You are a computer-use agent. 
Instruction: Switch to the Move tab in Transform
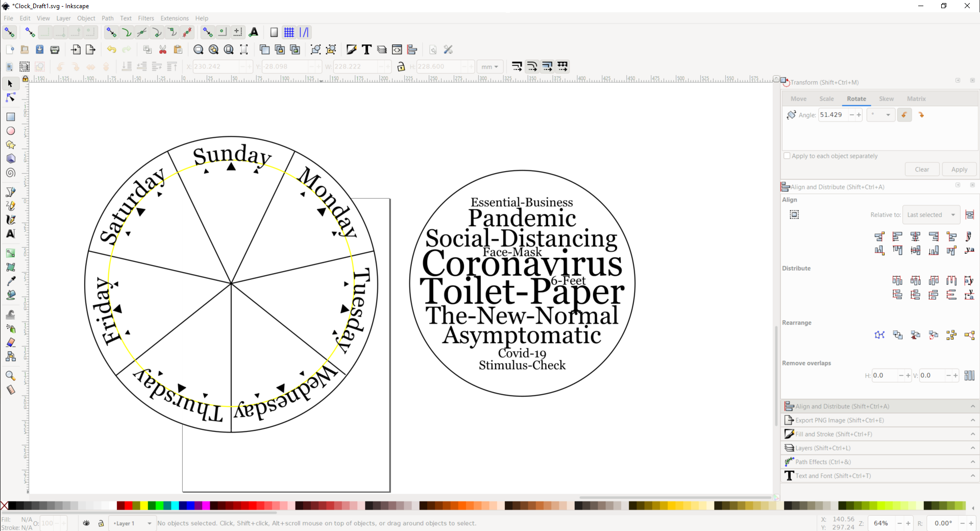click(798, 99)
